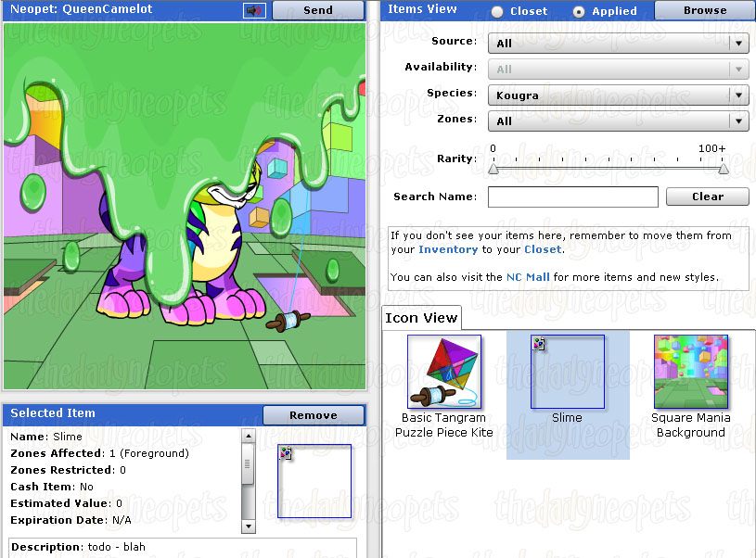Image resolution: width=756 pixels, height=558 pixels.
Task: Click 'Neopet: QueenCamelot' title text
Action: [81, 9]
